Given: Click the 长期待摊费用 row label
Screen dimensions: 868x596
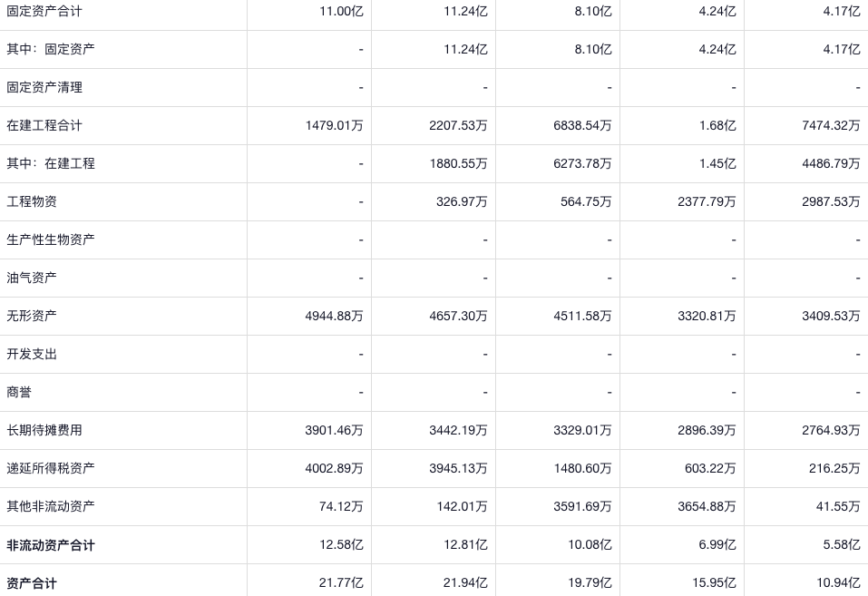Looking at the screenshot, I should (44, 430).
